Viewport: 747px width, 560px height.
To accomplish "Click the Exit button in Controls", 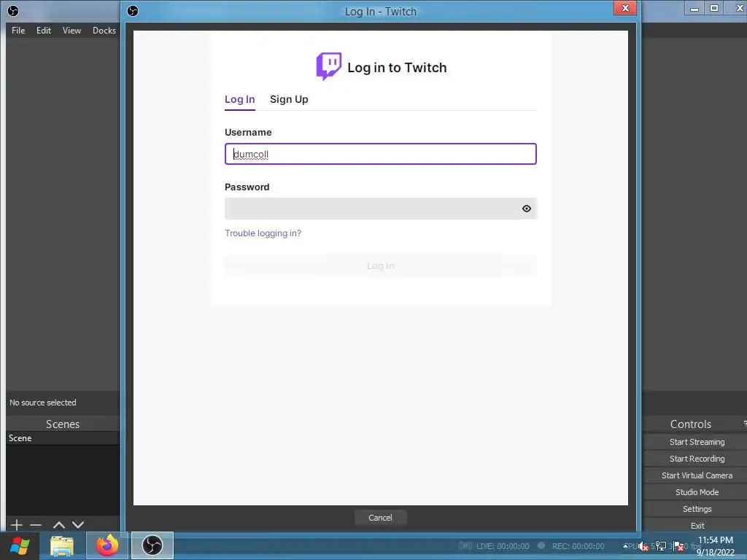I will (697, 526).
